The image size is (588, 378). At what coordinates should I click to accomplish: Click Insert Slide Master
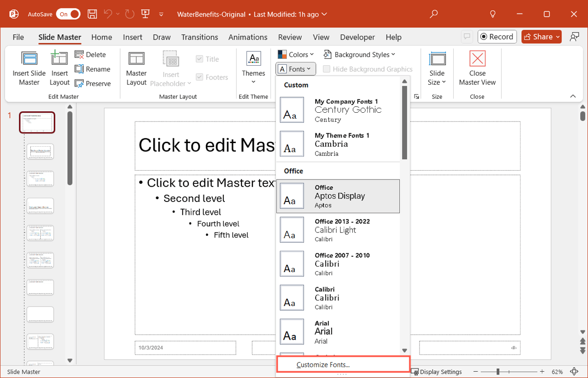click(29, 68)
